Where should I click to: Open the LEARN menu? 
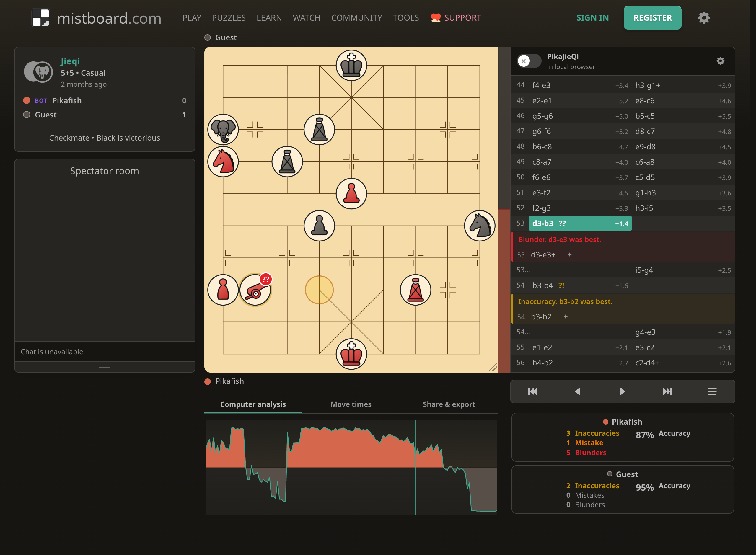(x=269, y=18)
